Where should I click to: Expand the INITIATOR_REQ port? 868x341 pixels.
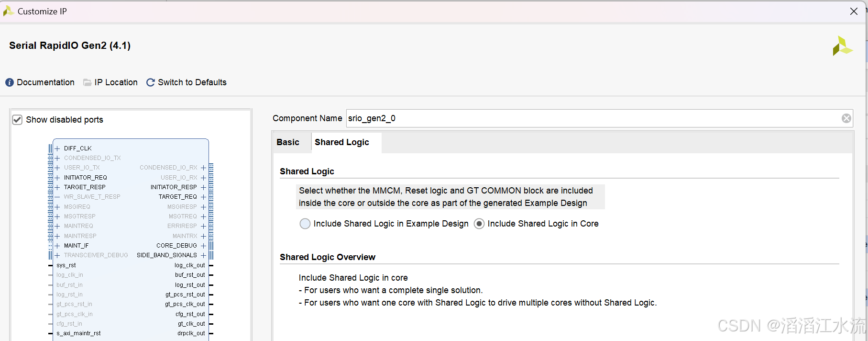57,178
